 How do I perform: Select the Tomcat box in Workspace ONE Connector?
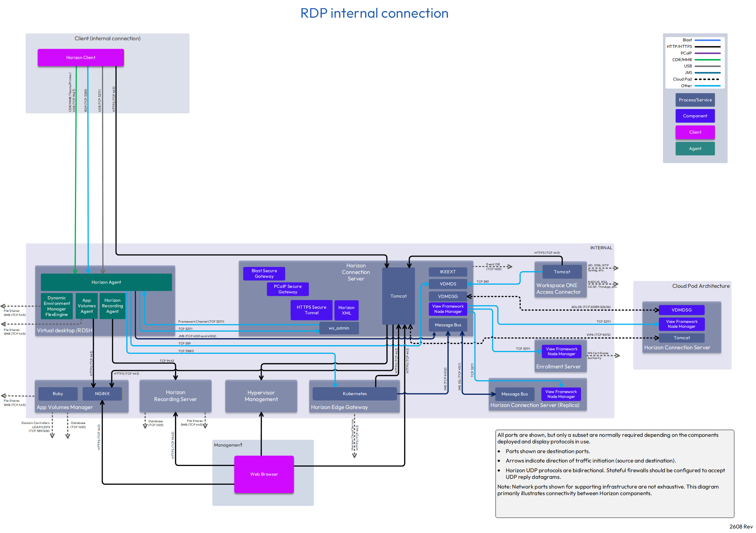(562, 272)
